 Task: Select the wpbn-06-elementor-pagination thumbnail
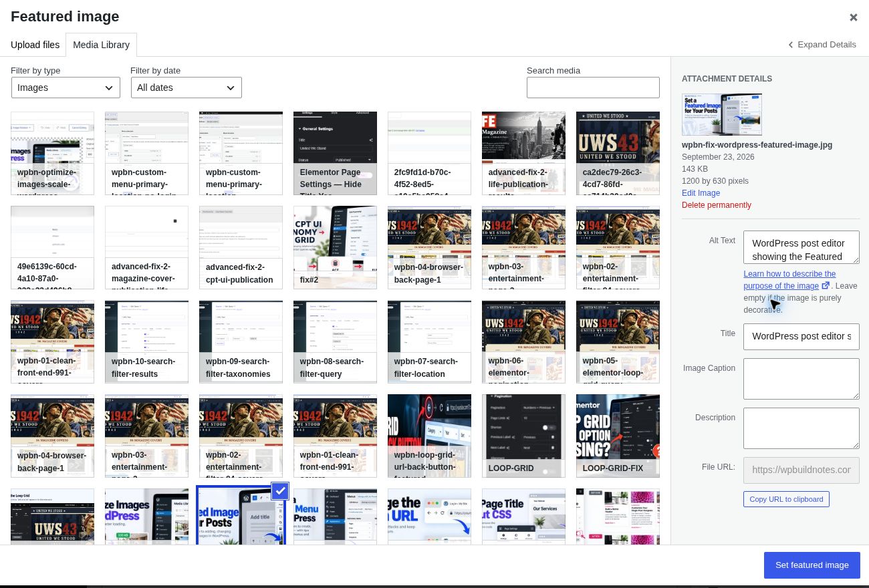523,341
